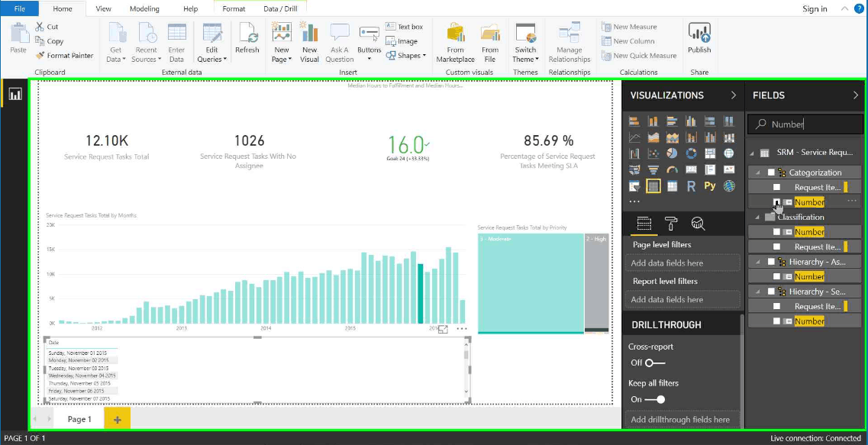Toggle the Cross-report switch on

click(x=655, y=363)
